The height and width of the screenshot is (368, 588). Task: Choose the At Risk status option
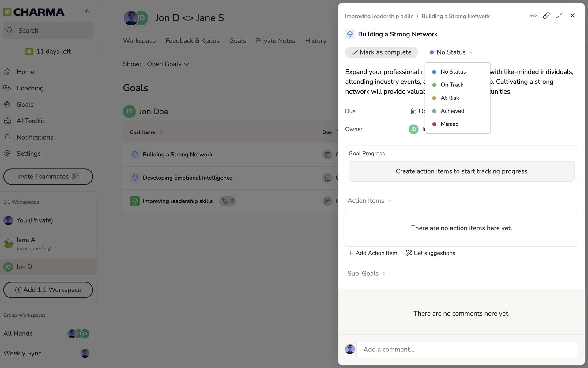tap(450, 98)
